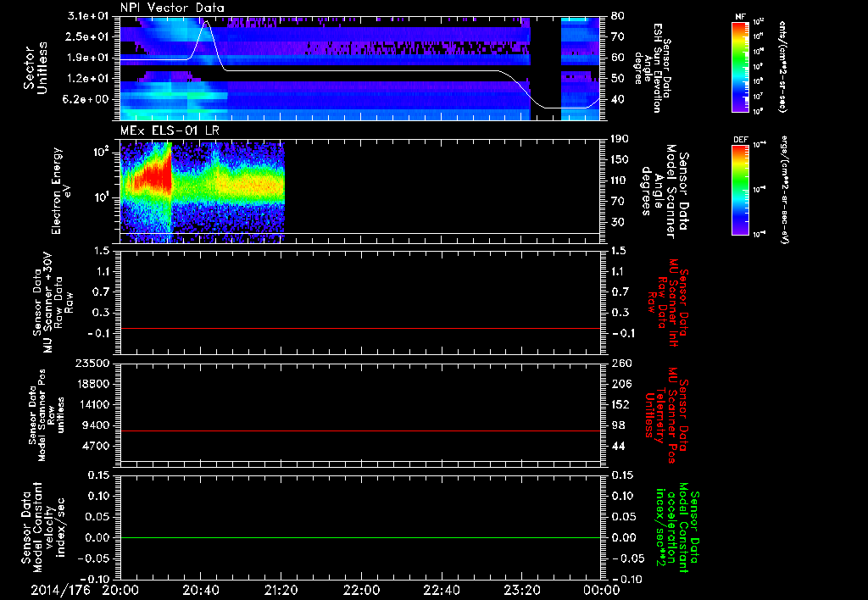Click the DEF color scale bar
The height and width of the screenshot is (600, 868).
(740, 190)
